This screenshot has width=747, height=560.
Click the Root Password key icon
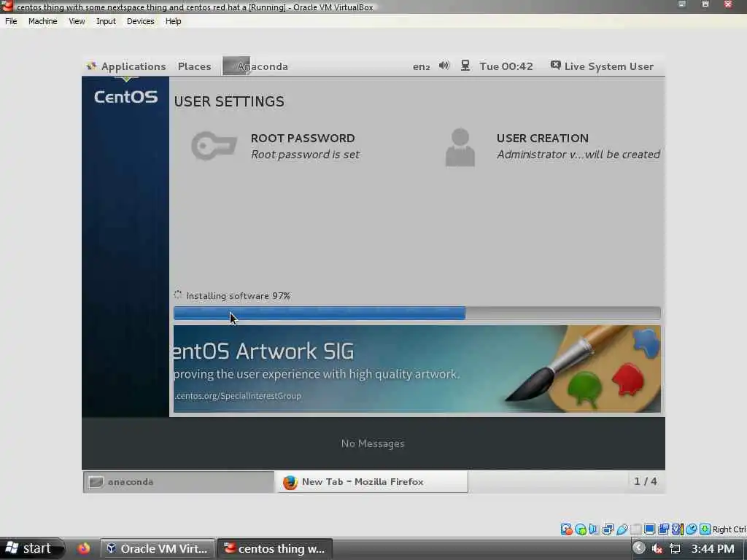coord(214,146)
